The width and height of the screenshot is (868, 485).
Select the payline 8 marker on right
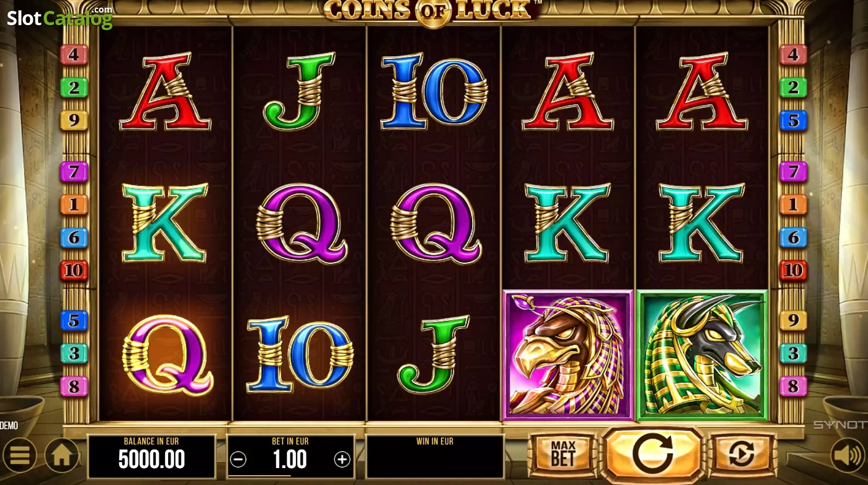click(x=793, y=387)
